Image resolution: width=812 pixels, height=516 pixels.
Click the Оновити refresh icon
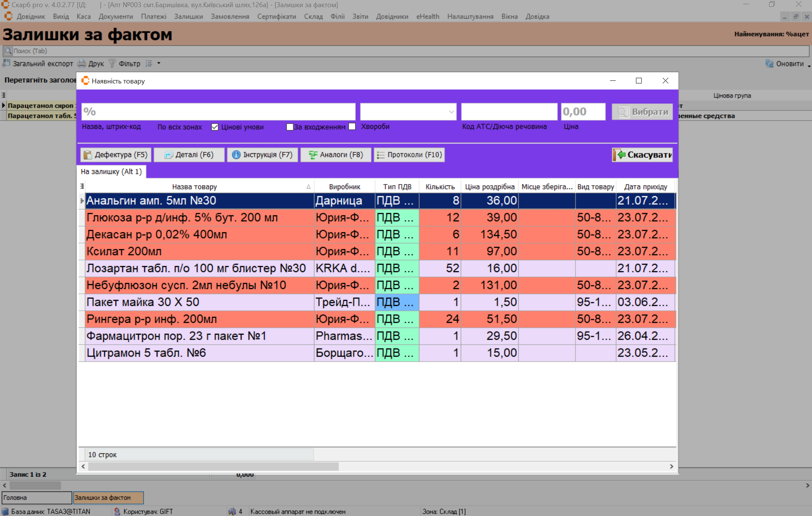pos(769,64)
